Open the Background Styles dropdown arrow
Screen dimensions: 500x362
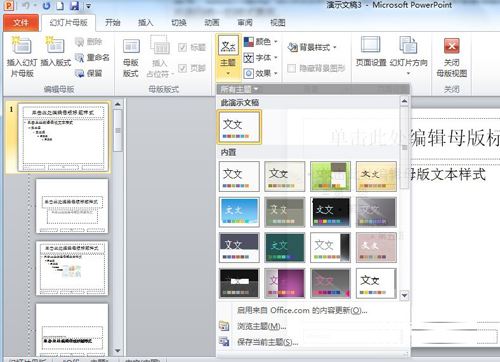coord(334,47)
